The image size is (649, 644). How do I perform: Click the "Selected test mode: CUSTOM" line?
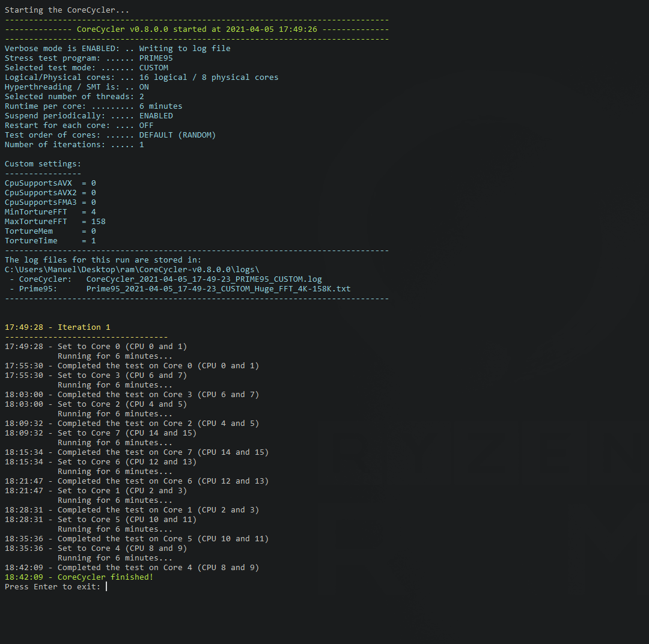pyautogui.click(x=87, y=67)
